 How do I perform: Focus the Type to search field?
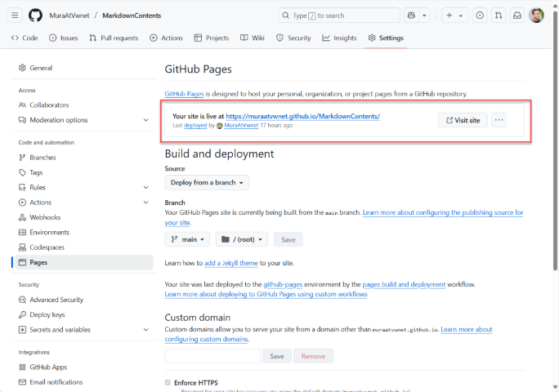[x=338, y=16]
